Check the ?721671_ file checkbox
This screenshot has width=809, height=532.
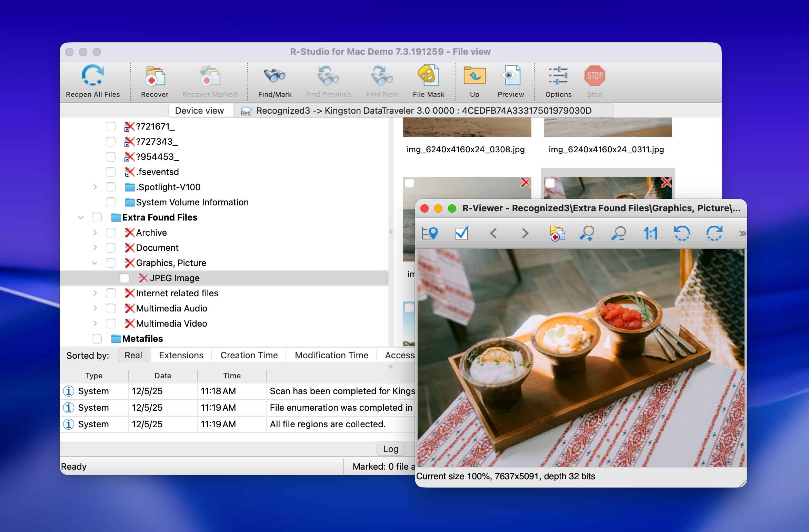point(110,126)
